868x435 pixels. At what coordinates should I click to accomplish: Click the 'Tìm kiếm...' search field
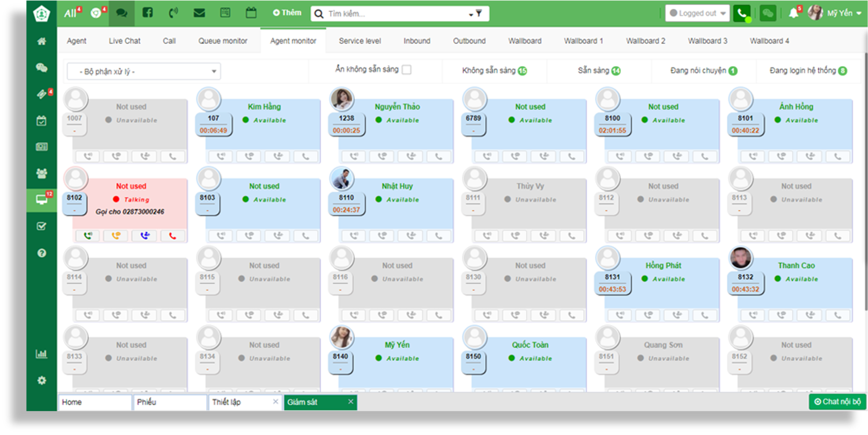(x=396, y=14)
